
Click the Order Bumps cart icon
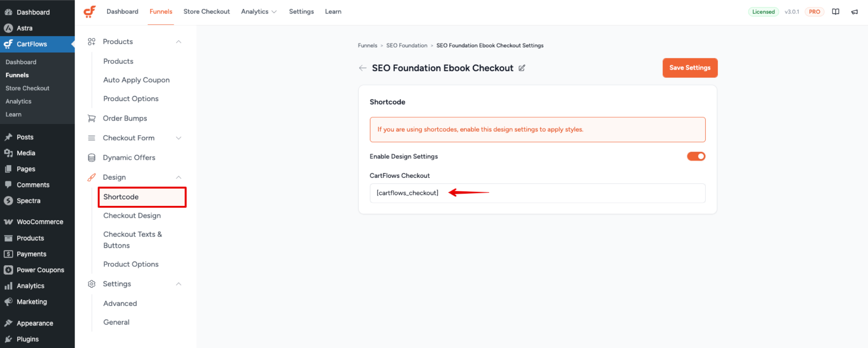tap(91, 119)
